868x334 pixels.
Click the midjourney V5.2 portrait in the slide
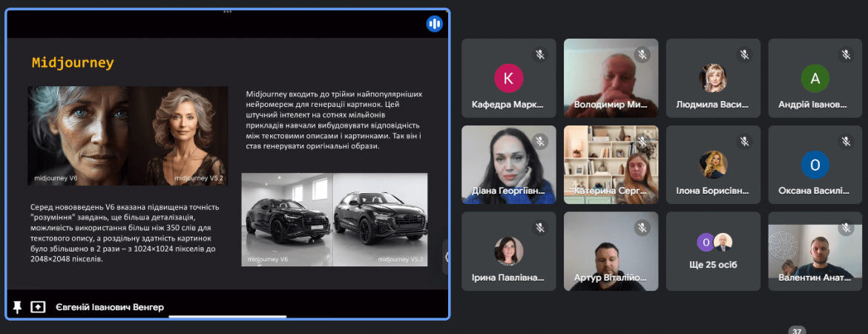click(178, 135)
